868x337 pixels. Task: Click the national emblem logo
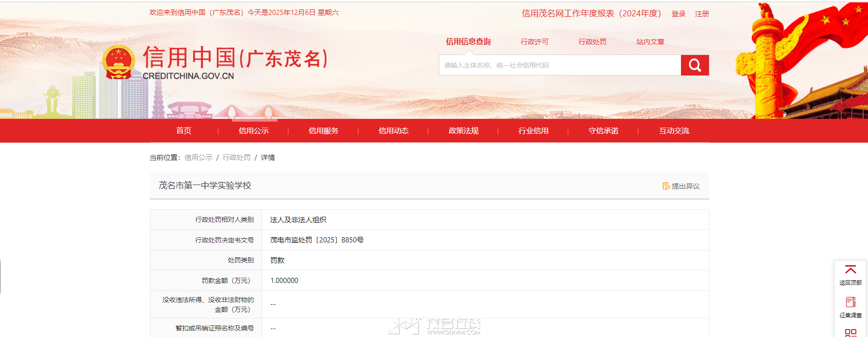(x=118, y=62)
